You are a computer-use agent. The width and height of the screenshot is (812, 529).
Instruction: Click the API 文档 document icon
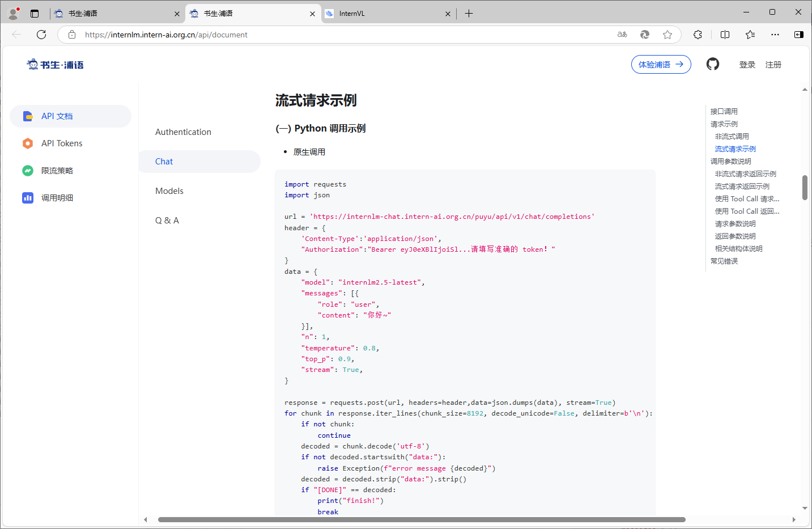coord(28,116)
